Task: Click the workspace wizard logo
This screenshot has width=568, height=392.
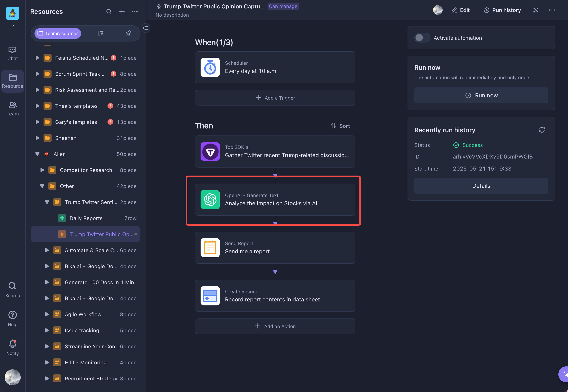Action: 12,13
